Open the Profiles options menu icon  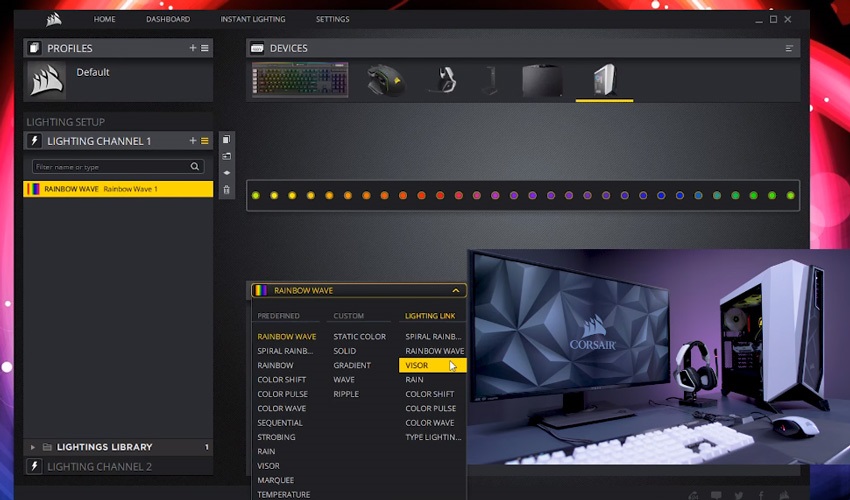tap(205, 48)
